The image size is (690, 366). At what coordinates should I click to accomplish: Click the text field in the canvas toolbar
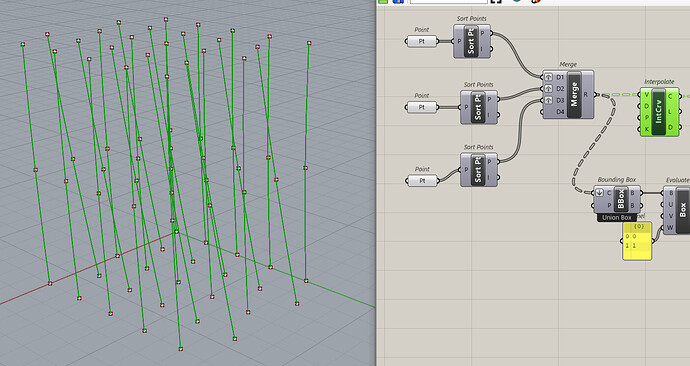(448, 1)
